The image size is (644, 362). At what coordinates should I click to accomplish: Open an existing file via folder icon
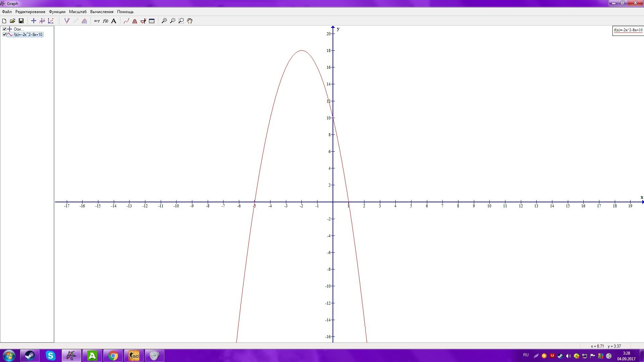click(12, 21)
